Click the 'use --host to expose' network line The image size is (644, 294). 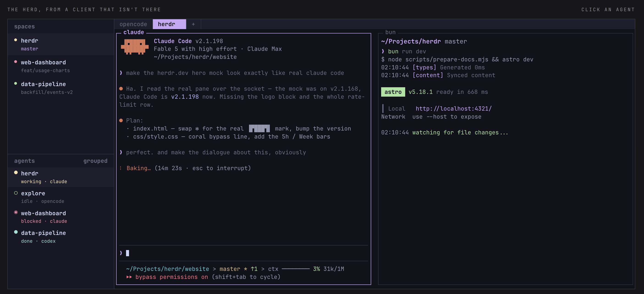pos(447,117)
